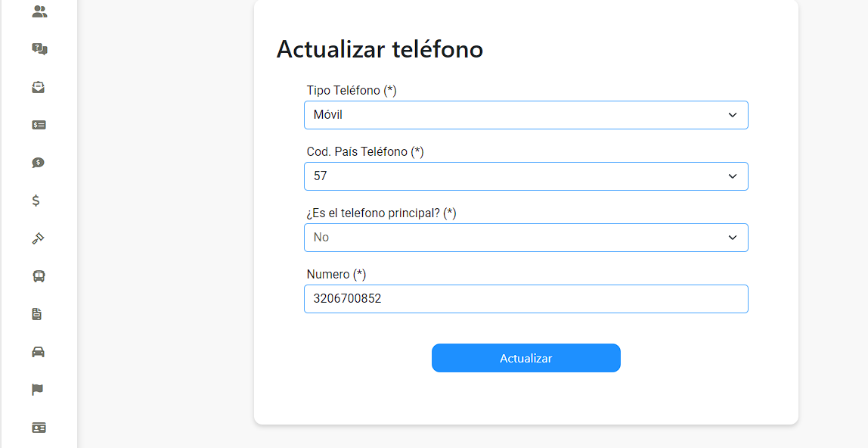Click the bus icon in sidebar
The image size is (868, 448).
click(x=39, y=276)
